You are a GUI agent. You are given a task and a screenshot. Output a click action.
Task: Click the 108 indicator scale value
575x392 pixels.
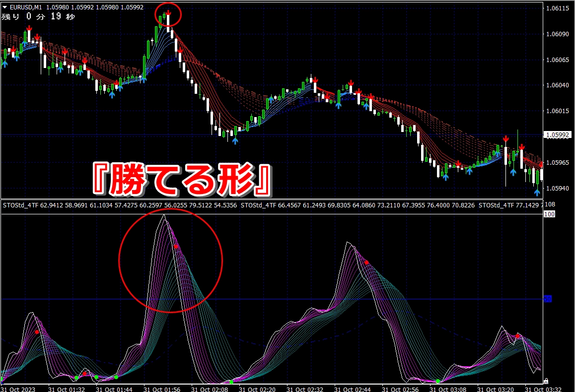550,204
